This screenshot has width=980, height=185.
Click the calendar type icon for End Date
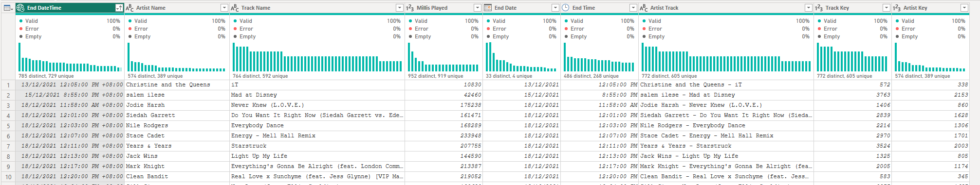click(488, 8)
